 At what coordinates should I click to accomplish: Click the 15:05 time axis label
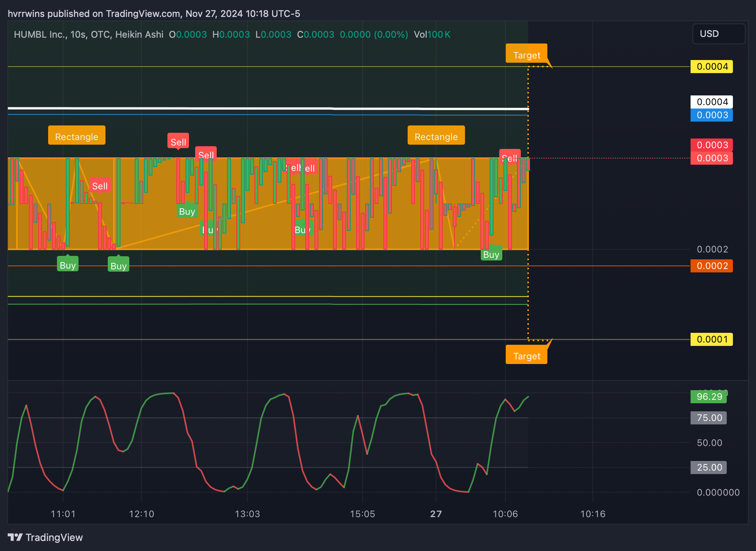(362, 514)
